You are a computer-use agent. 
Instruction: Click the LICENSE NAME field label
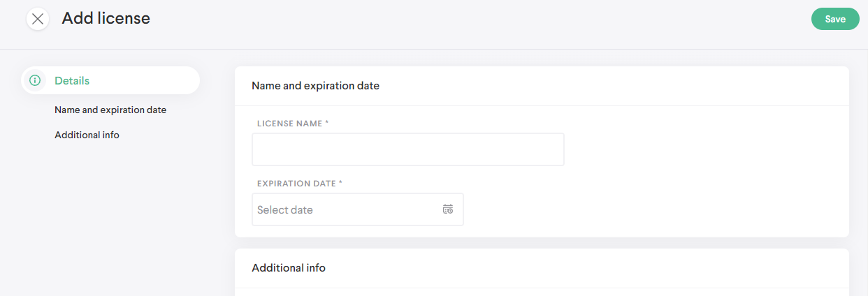click(x=289, y=124)
